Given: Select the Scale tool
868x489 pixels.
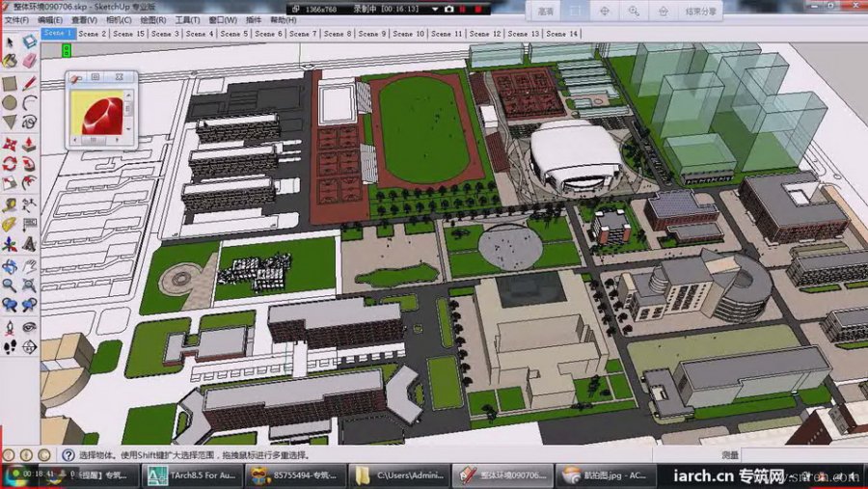Looking at the screenshot, I should 10,182.
